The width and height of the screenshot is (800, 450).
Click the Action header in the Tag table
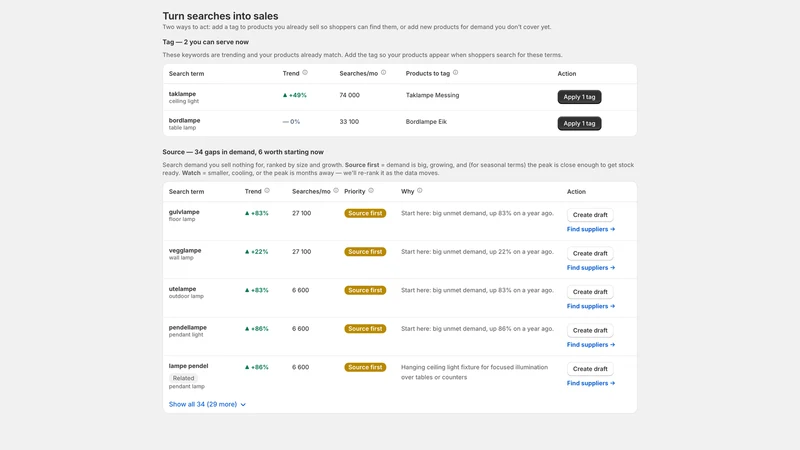pos(566,73)
